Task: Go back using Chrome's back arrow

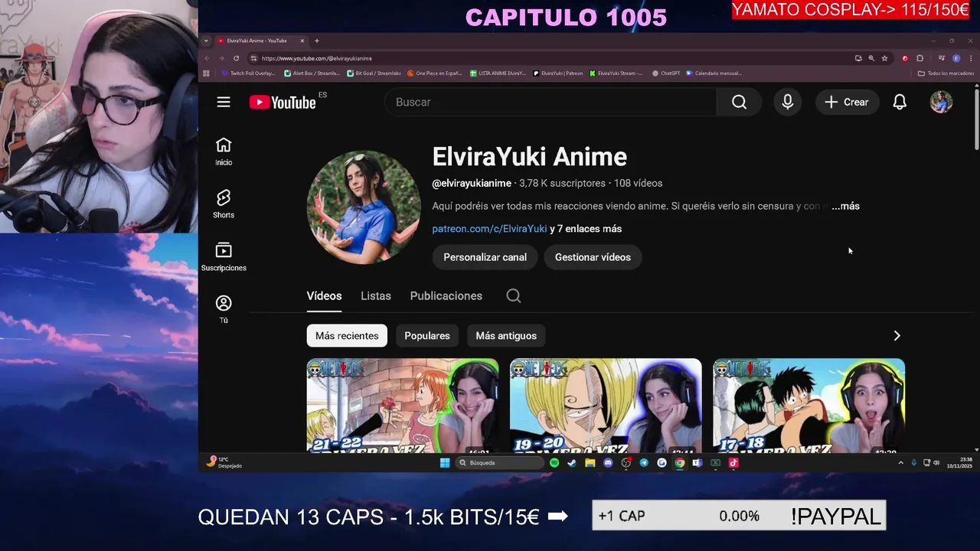Action: coord(207,58)
